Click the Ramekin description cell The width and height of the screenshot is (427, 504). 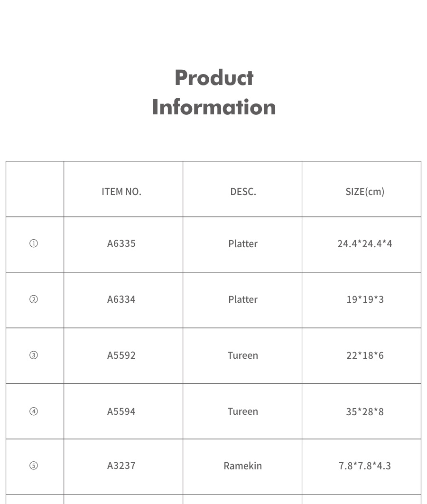(243, 466)
